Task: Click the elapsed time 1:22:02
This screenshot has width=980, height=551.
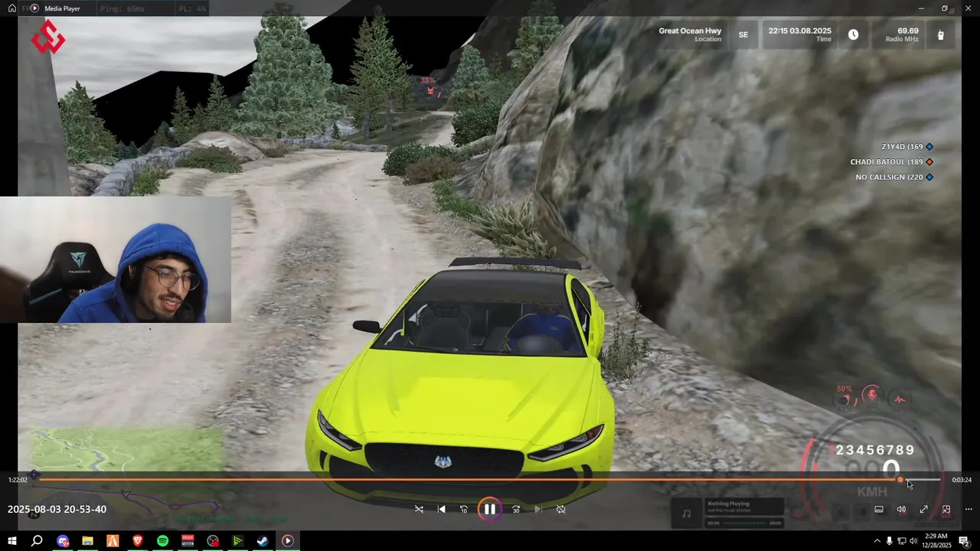Action: [x=18, y=480]
